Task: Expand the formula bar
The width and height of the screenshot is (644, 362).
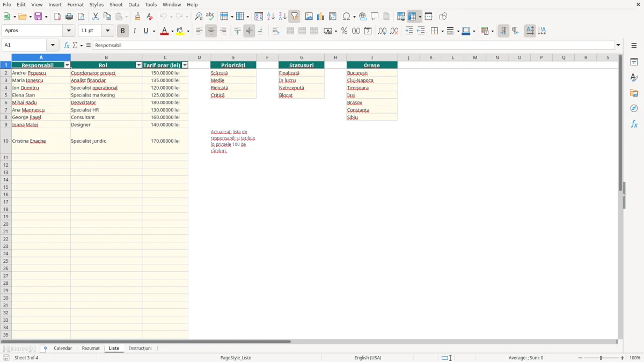Action: click(618, 45)
